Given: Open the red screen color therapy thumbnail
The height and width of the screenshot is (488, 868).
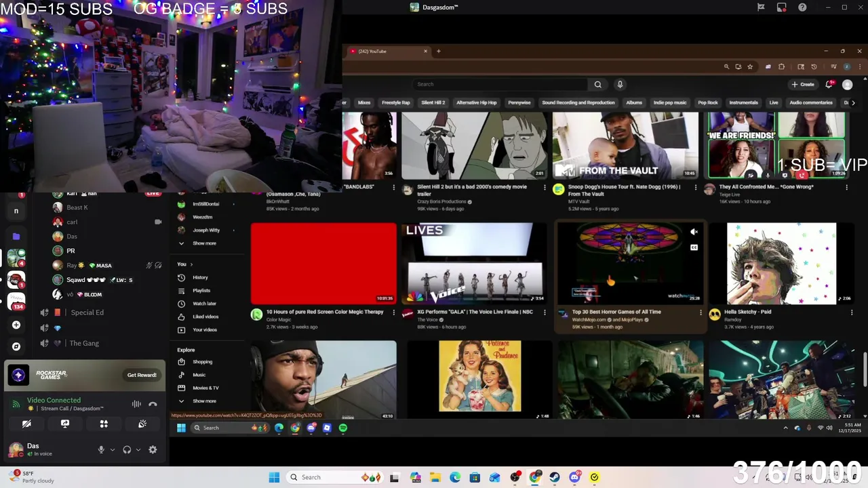Looking at the screenshot, I should point(323,264).
